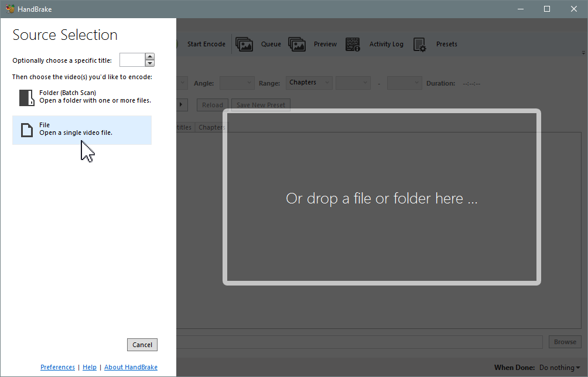588x377 pixels.
Task: Open the Preferences link
Action: (58, 367)
